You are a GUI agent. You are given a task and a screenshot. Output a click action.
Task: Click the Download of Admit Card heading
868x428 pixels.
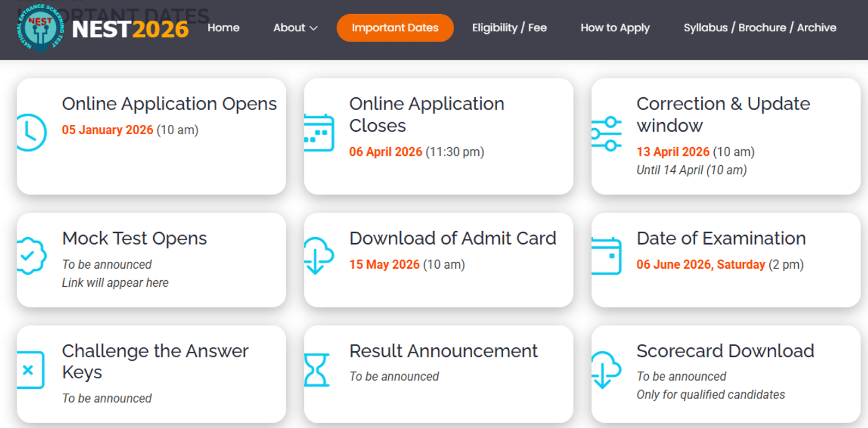[453, 238]
